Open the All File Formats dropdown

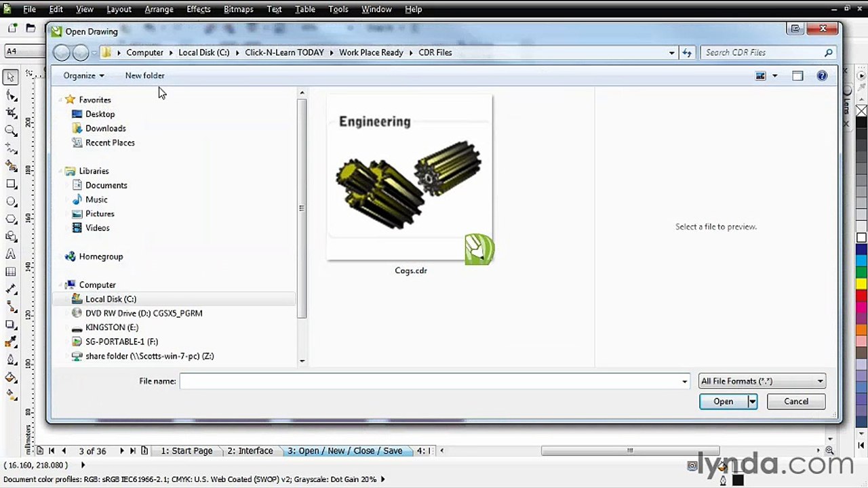coord(762,381)
